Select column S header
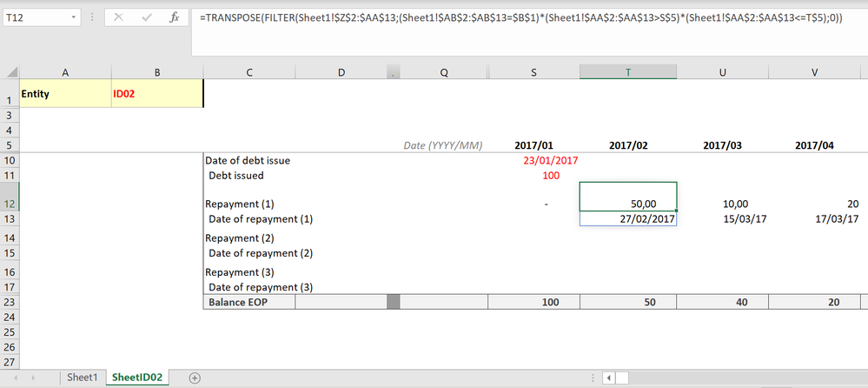This screenshot has height=388, width=868. coord(533,72)
